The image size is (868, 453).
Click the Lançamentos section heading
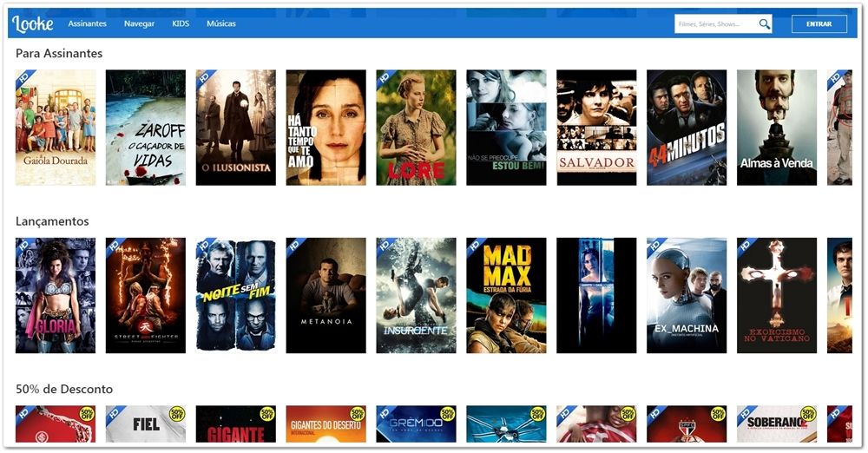[x=52, y=221]
